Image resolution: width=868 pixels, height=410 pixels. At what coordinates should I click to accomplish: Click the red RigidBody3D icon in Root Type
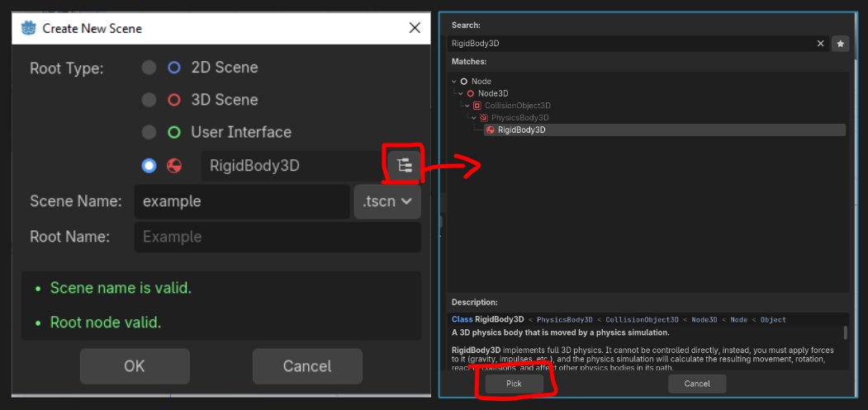173,166
